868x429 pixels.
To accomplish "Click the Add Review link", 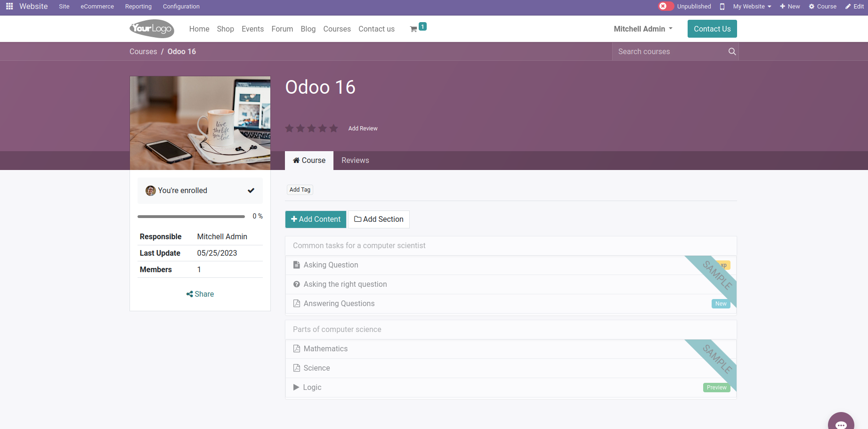I will point(363,129).
